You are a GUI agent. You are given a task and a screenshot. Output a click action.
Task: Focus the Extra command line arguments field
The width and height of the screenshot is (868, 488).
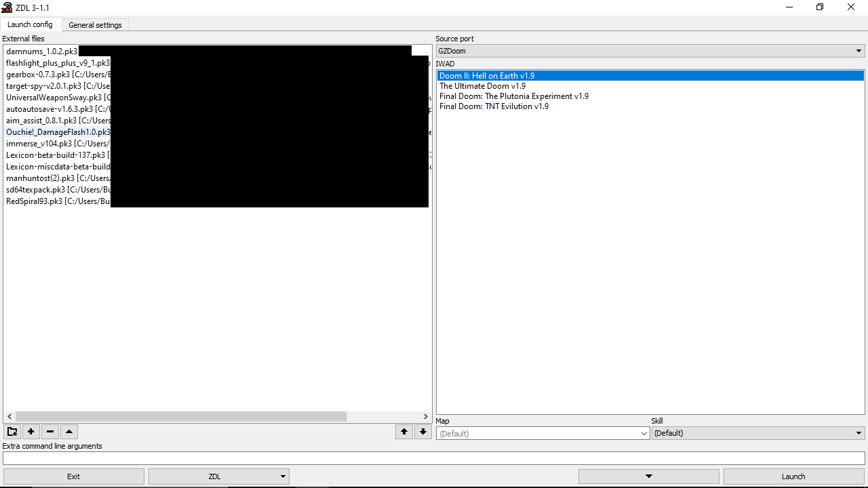pos(434,458)
